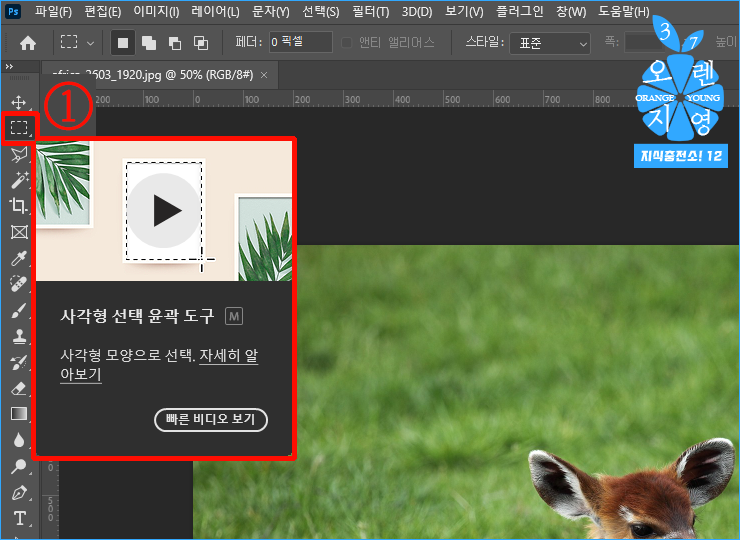740x540 pixels.
Task: Play the marquee tool preview video
Action: 164,211
